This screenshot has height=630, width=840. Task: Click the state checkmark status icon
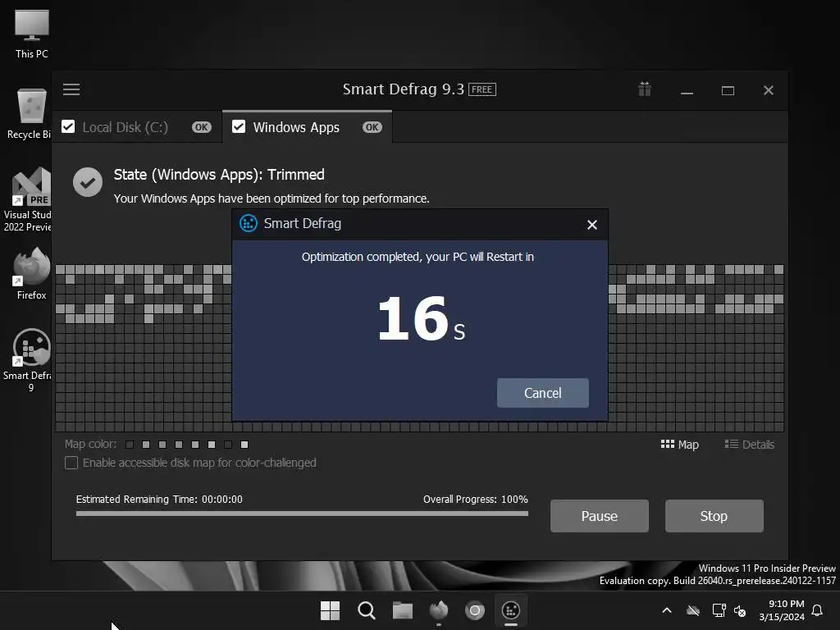[88, 182]
